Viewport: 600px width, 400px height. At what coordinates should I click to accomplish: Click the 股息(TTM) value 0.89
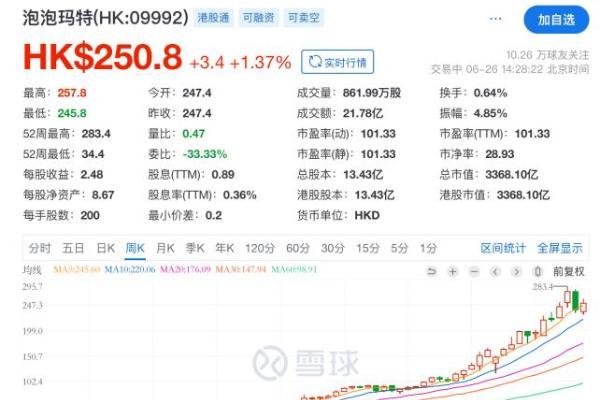pyautogui.click(x=223, y=175)
